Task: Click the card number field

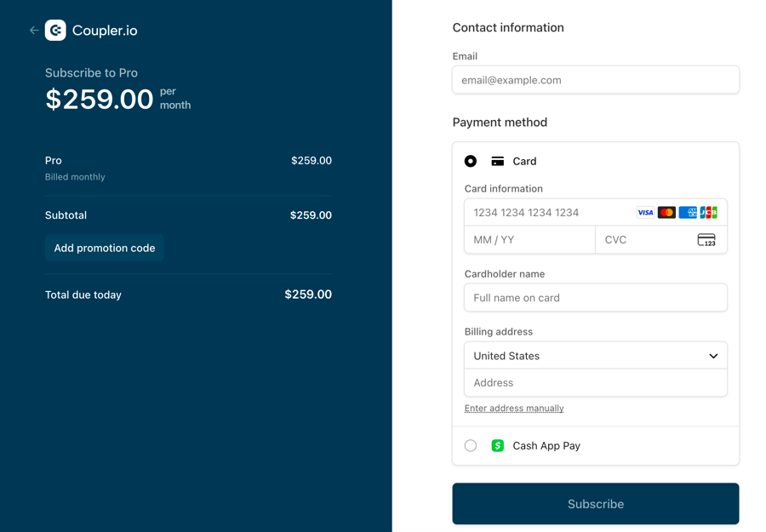Action: pos(545,213)
